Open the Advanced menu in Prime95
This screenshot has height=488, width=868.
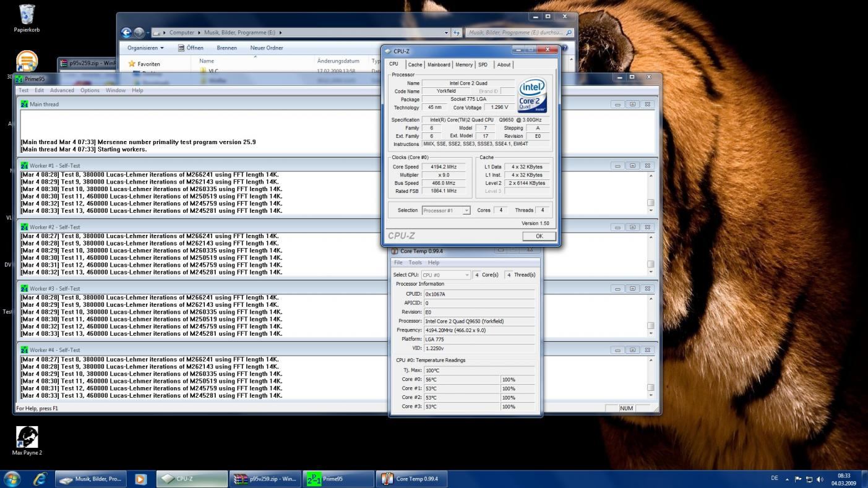coord(62,90)
